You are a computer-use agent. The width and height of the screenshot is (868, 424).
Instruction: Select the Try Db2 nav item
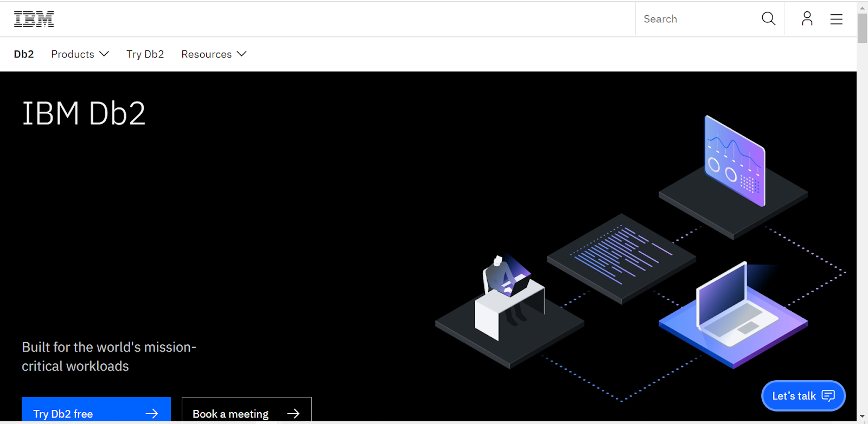(x=145, y=54)
